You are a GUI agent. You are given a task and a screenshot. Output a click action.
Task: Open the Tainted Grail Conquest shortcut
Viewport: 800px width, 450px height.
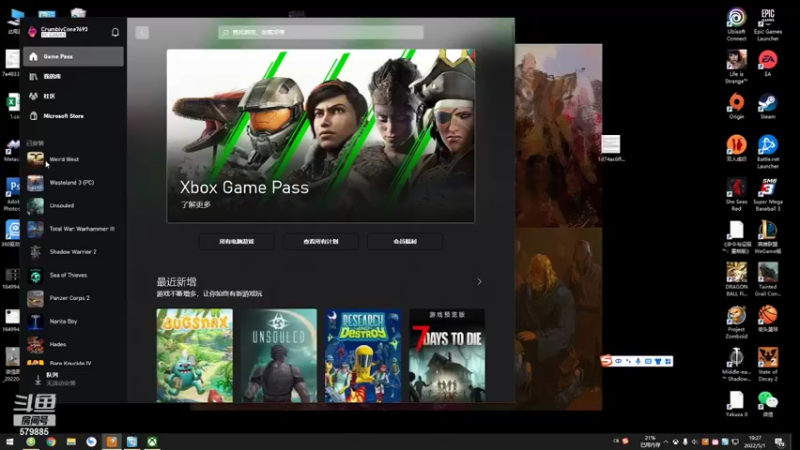(768, 280)
